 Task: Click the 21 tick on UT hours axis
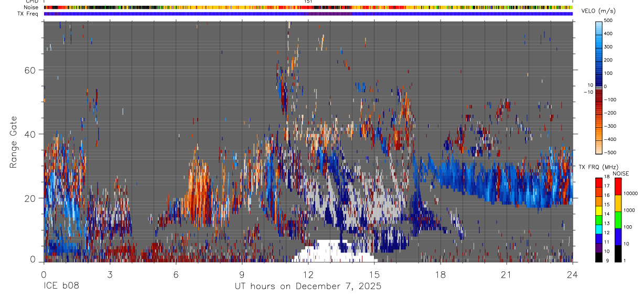[506, 274]
